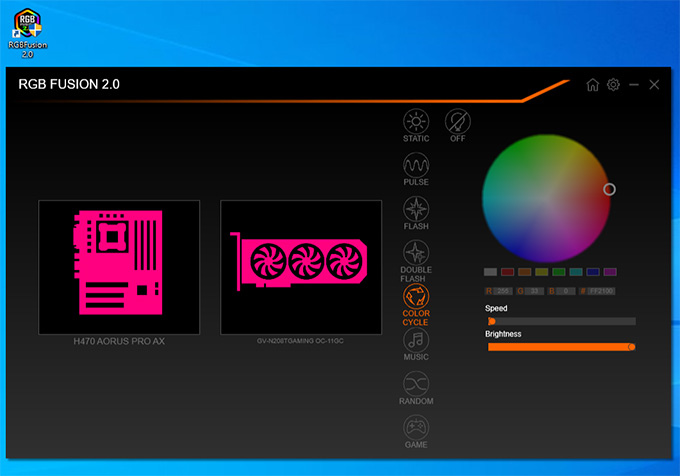680x476 pixels.
Task: Choose the Game lighting mode
Action: tap(416, 432)
